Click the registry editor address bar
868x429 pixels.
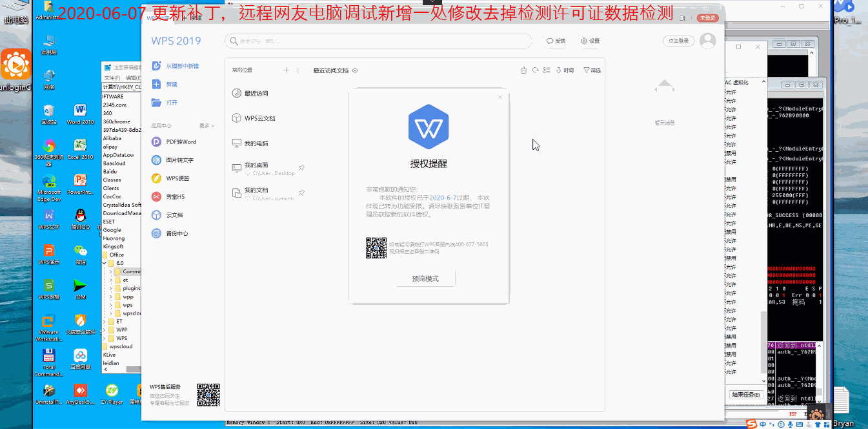[121, 87]
